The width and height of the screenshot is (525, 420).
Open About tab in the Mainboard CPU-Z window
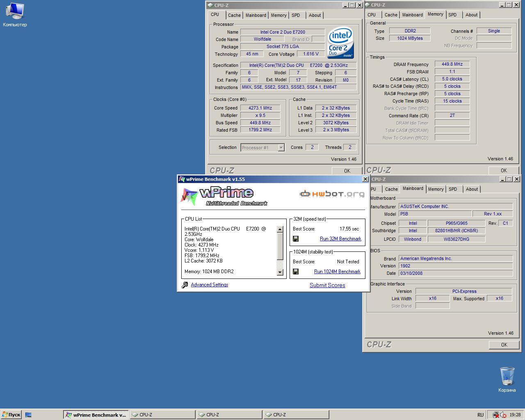[472, 189]
